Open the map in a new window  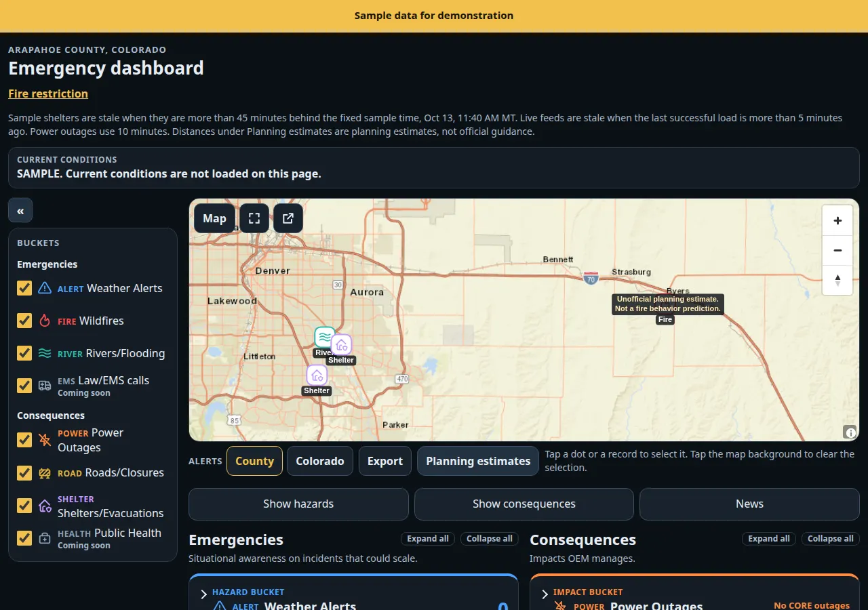coord(288,218)
